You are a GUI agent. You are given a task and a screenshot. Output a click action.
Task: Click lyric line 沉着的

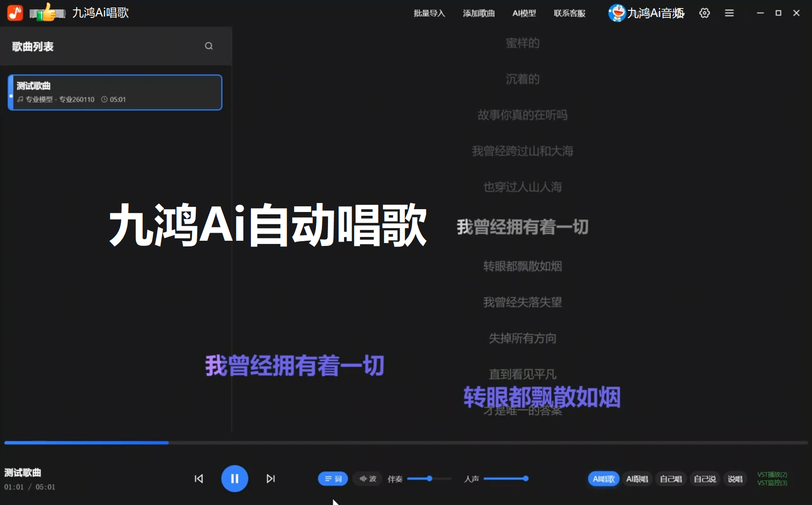coord(523,79)
